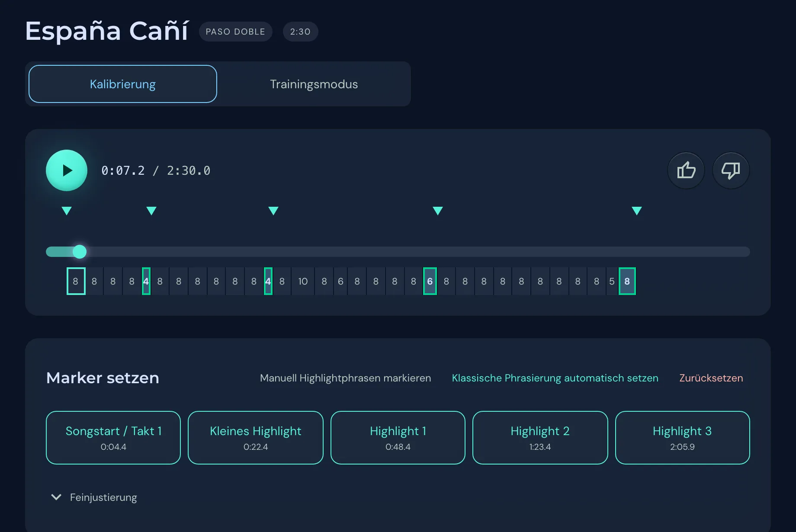The width and height of the screenshot is (796, 532).
Task: Set the Kleines Highlight marker
Action: point(256,438)
